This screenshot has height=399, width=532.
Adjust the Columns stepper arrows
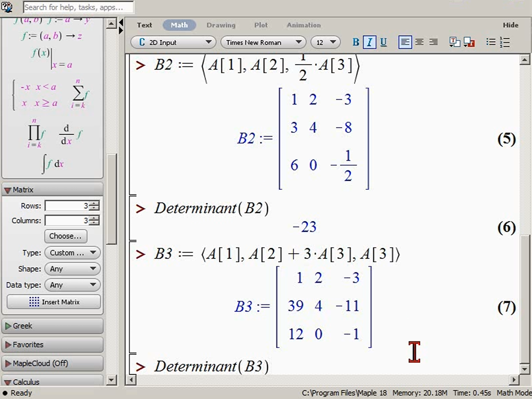[x=94, y=221]
